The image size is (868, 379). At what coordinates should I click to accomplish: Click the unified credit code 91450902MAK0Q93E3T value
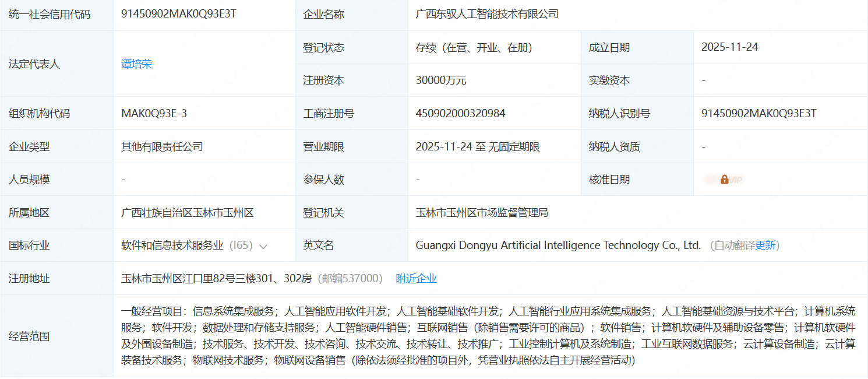178,14
